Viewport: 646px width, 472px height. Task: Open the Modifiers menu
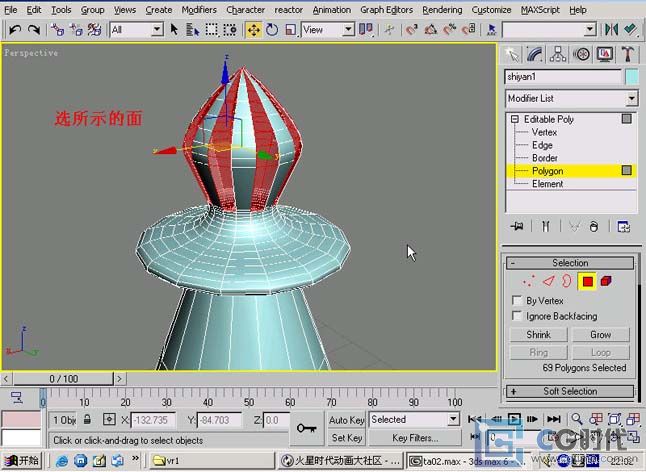pos(199,9)
